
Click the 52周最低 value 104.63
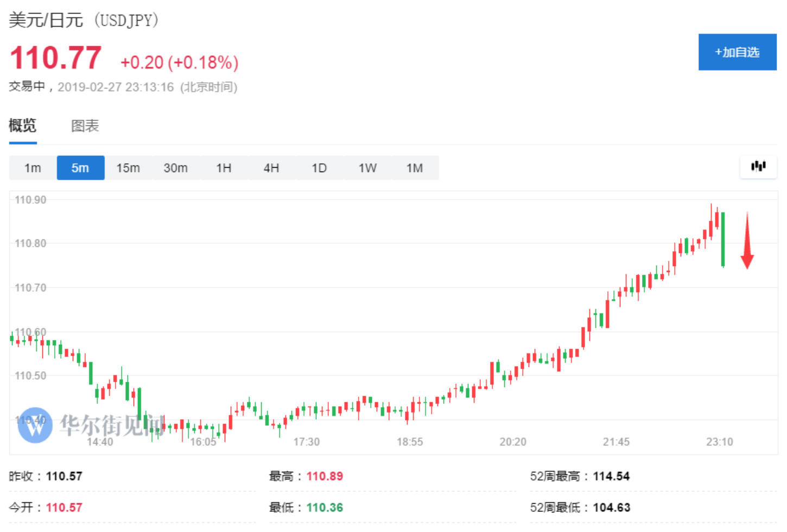pos(611,508)
